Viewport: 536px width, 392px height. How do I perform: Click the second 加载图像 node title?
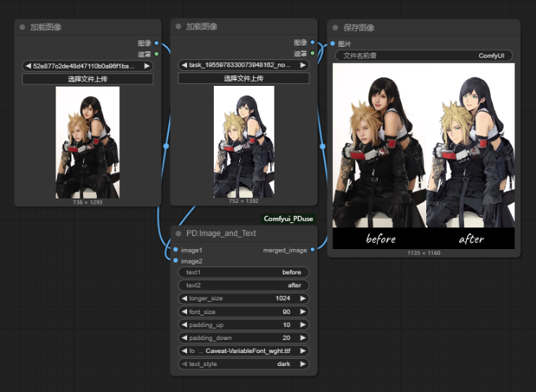tap(202, 26)
